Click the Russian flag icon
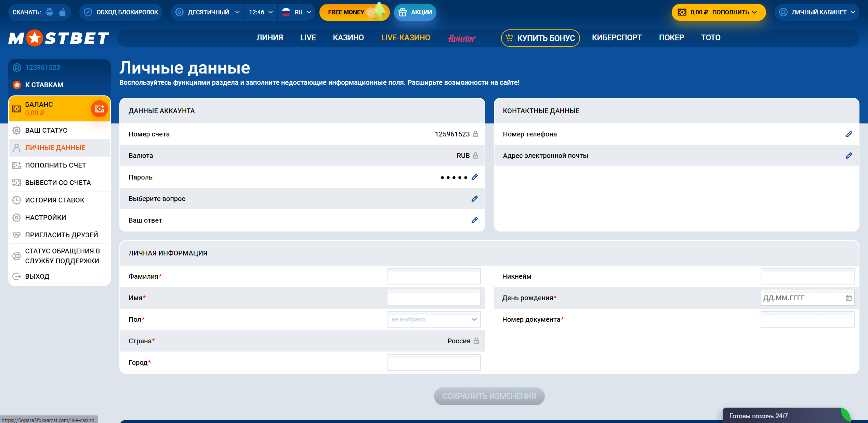This screenshot has height=423, width=868. (286, 12)
